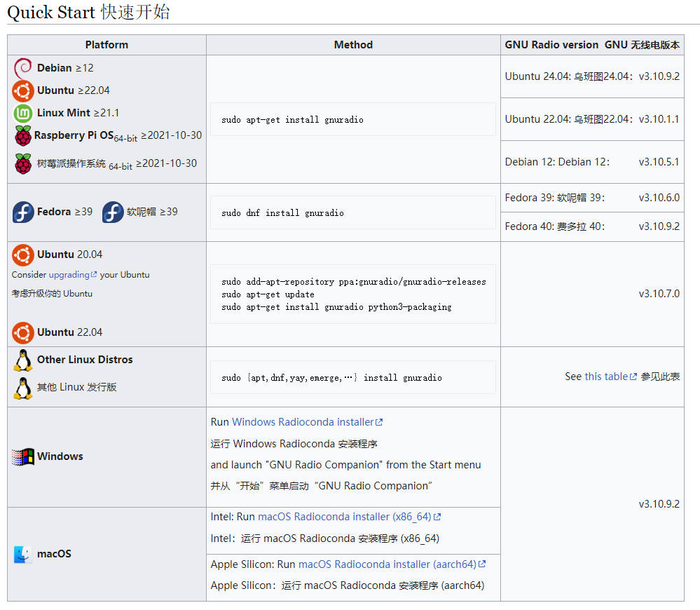Click the Debian swirl logo icon
The image size is (700, 610).
coord(23,68)
